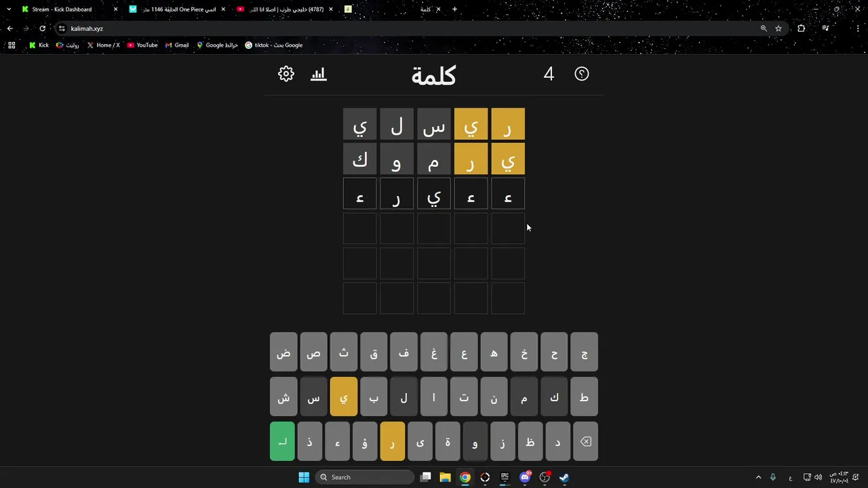Select the ف keyboard key

[x=403, y=352]
